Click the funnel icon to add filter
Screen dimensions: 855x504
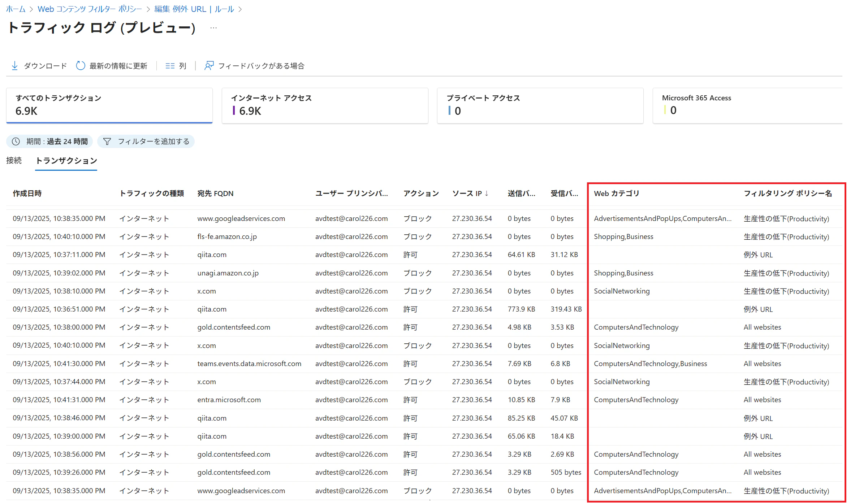tap(107, 142)
